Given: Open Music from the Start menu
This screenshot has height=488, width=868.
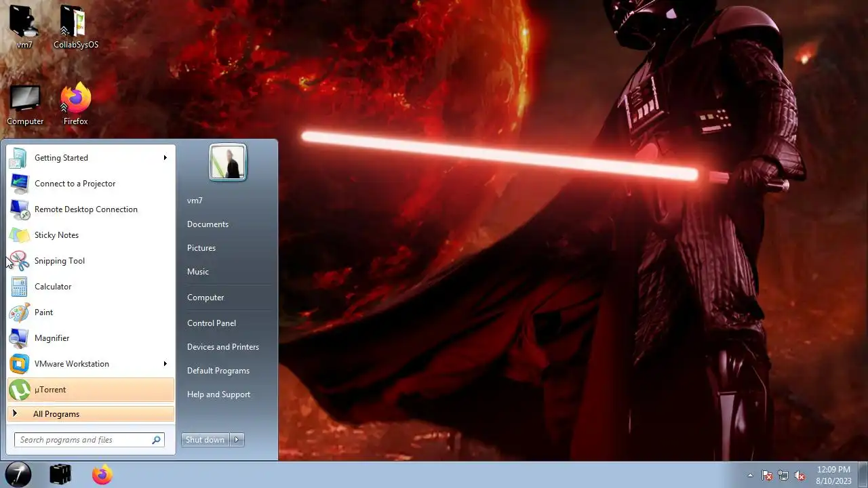Looking at the screenshot, I should point(198,272).
